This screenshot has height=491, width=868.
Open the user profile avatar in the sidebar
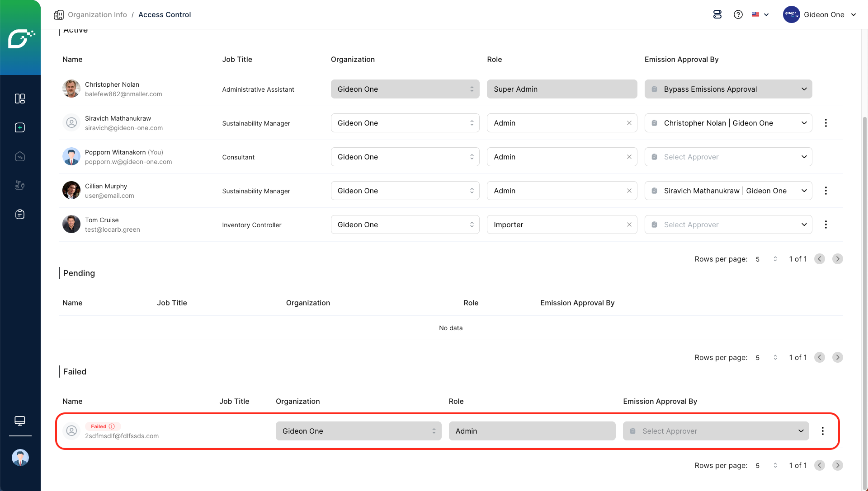click(x=20, y=458)
